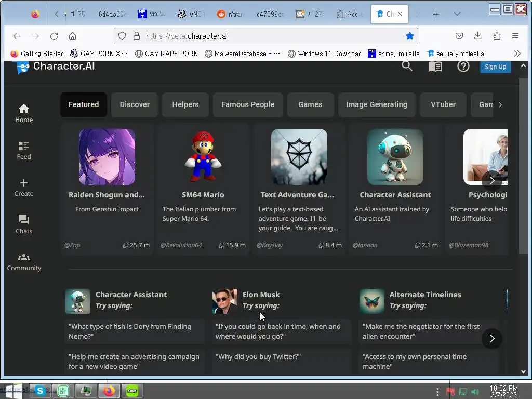The image size is (532, 399).
Task: Toggle the bookmark star in the address bar
Action: coord(410,36)
